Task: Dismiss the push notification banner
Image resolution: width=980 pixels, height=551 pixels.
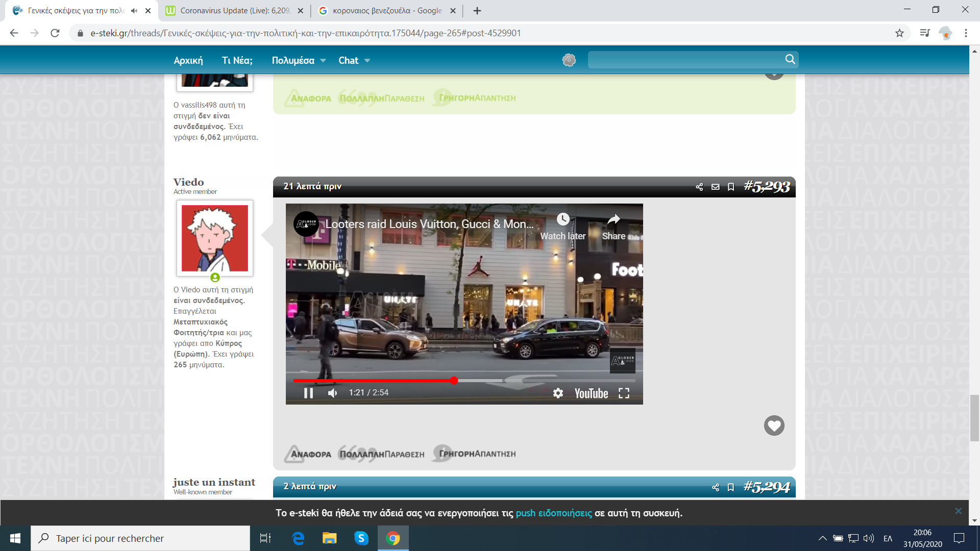Action: [x=958, y=511]
